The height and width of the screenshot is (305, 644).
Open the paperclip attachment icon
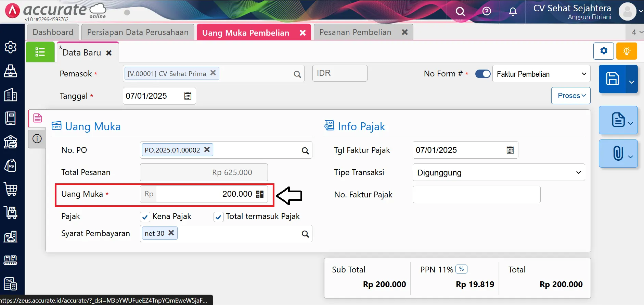(x=618, y=153)
